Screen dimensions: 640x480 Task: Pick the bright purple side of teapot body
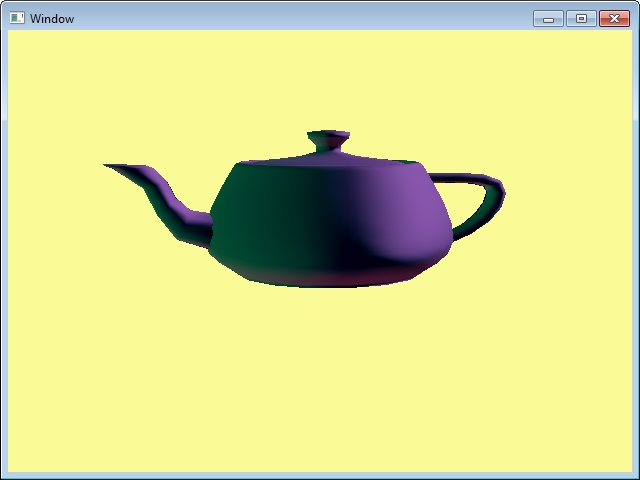pyautogui.click(x=410, y=210)
